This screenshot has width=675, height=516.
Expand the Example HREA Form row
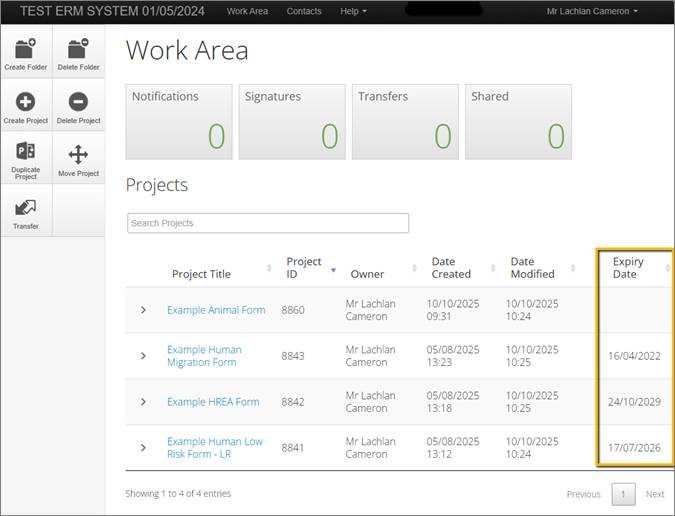(143, 401)
